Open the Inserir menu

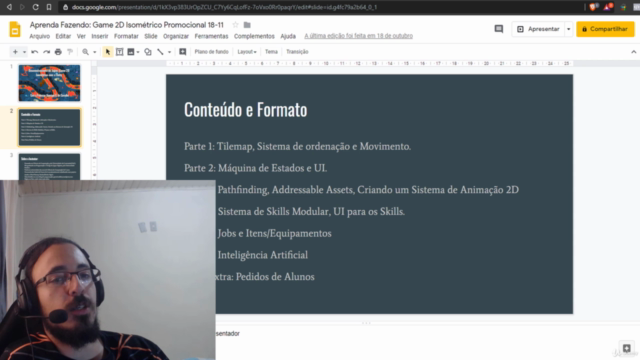100,36
